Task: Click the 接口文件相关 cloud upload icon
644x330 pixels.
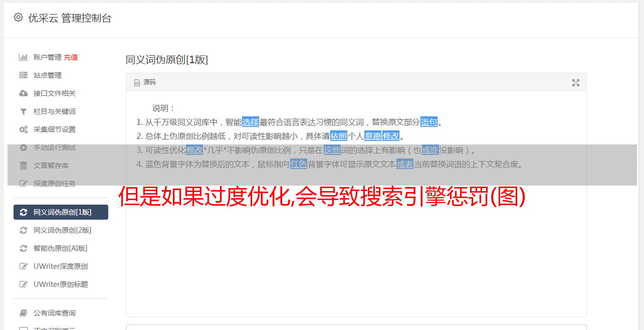Action: pos(23,93)
